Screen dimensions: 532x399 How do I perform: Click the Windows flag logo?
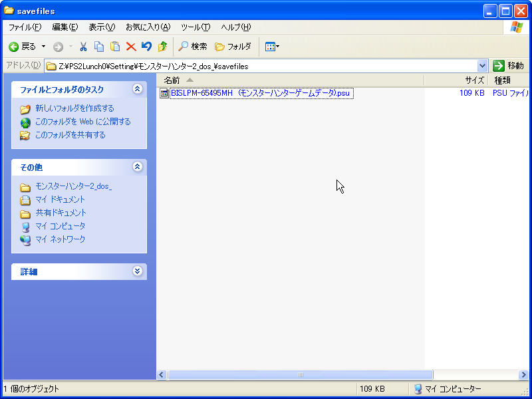[517, 27]
